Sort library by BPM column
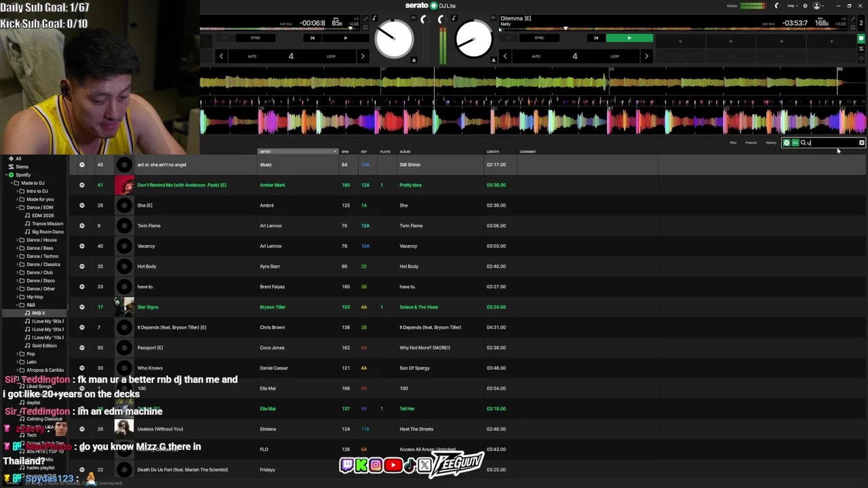This screenshot has width=868, height=488. click(x=344, y=152)
